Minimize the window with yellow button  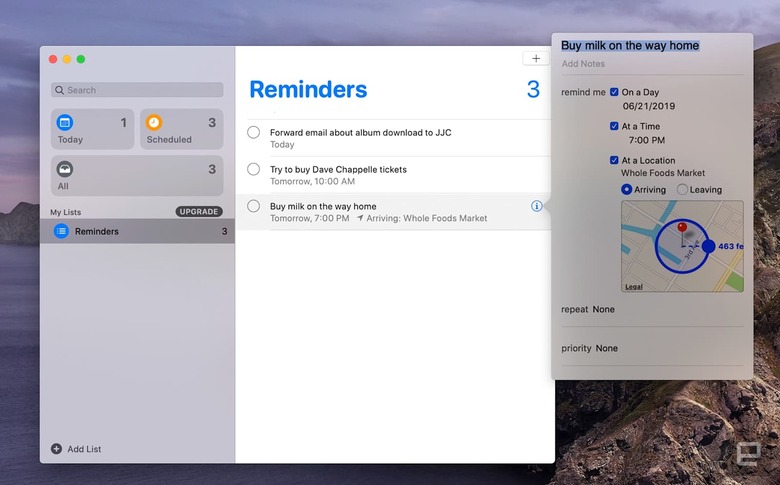click(67, 59)
